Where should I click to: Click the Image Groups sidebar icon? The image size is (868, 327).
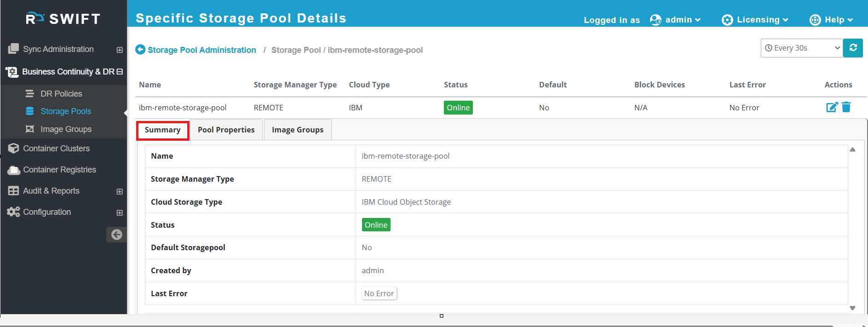point(30,129)
